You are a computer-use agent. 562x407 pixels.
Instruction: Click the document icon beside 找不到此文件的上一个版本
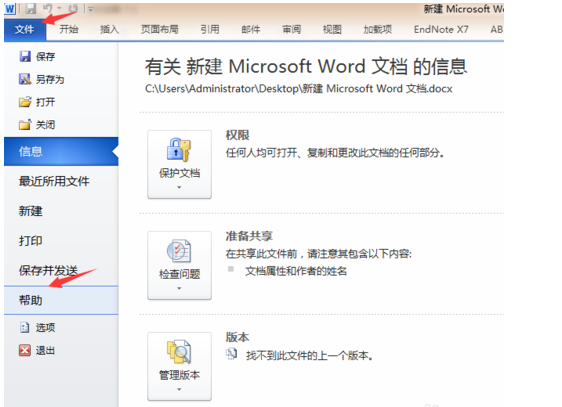(232, 354)
